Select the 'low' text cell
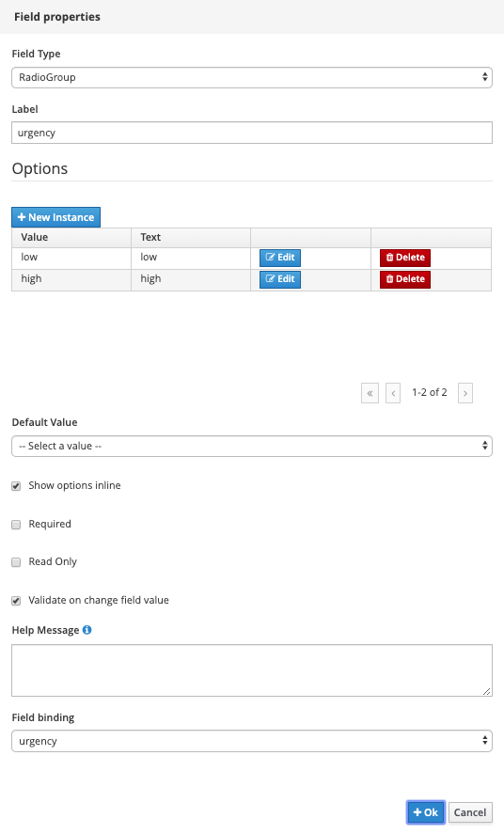Viewport: 504px width, 834px height. point(191,258)
